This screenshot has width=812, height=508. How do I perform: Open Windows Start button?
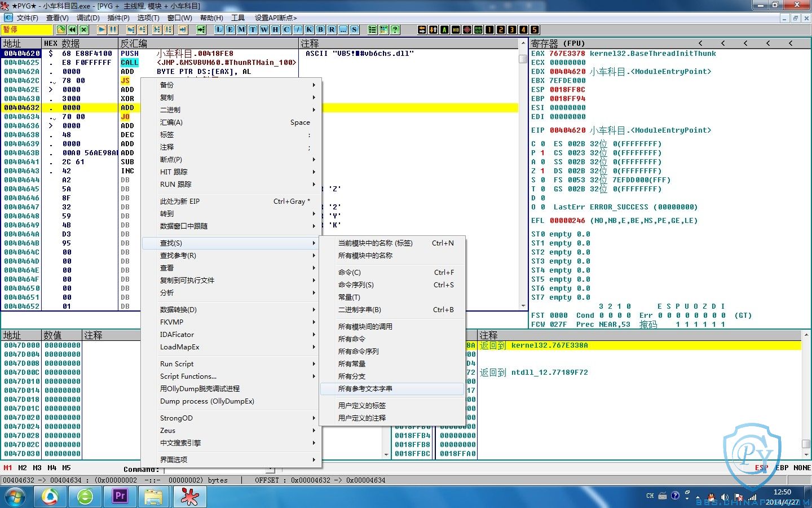(x=15, y=497)
